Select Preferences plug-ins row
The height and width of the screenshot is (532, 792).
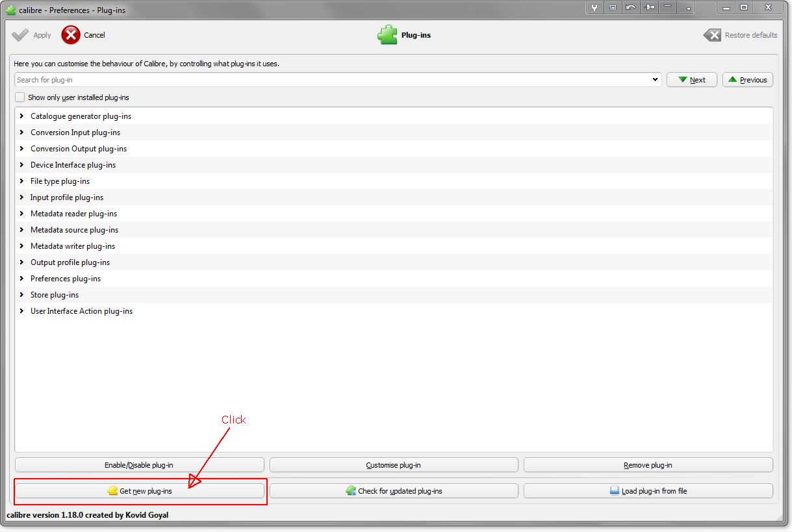click(x=394, y=279)
